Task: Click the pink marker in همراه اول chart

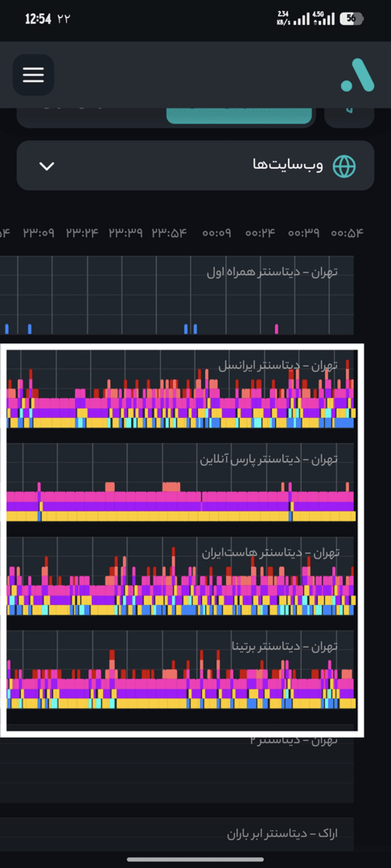Action: point(276,329)
